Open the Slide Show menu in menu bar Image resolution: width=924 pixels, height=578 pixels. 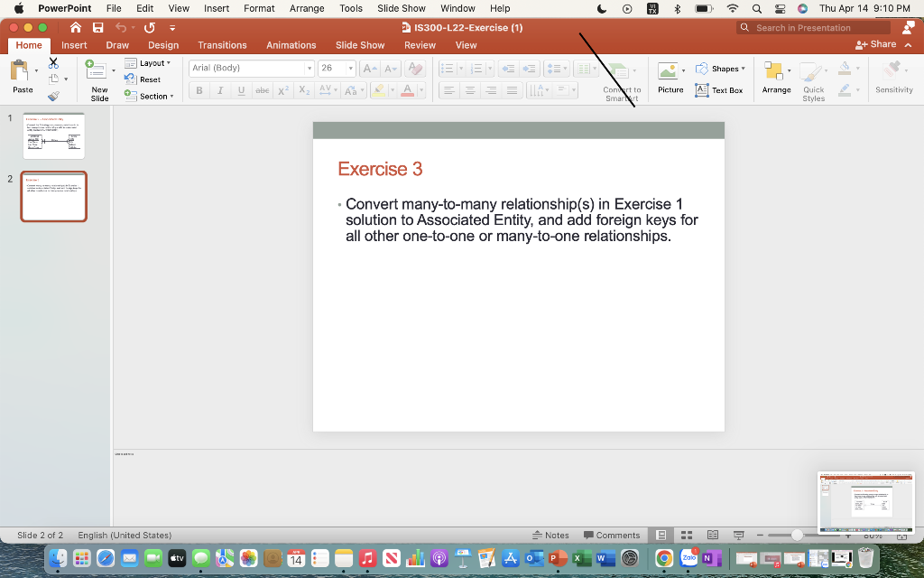point(401,8)
